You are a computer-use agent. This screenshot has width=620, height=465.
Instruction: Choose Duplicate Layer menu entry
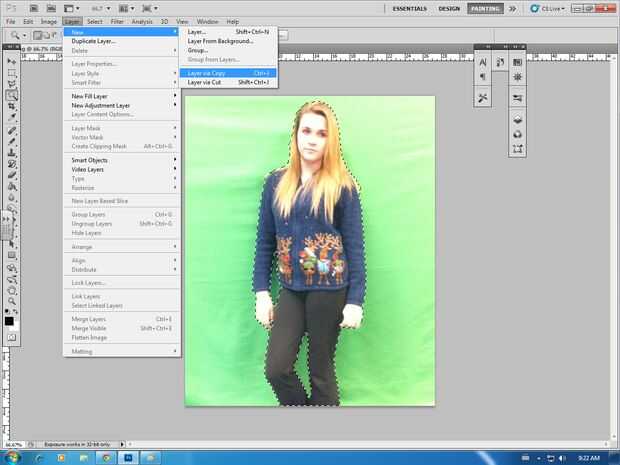[121, 41]
